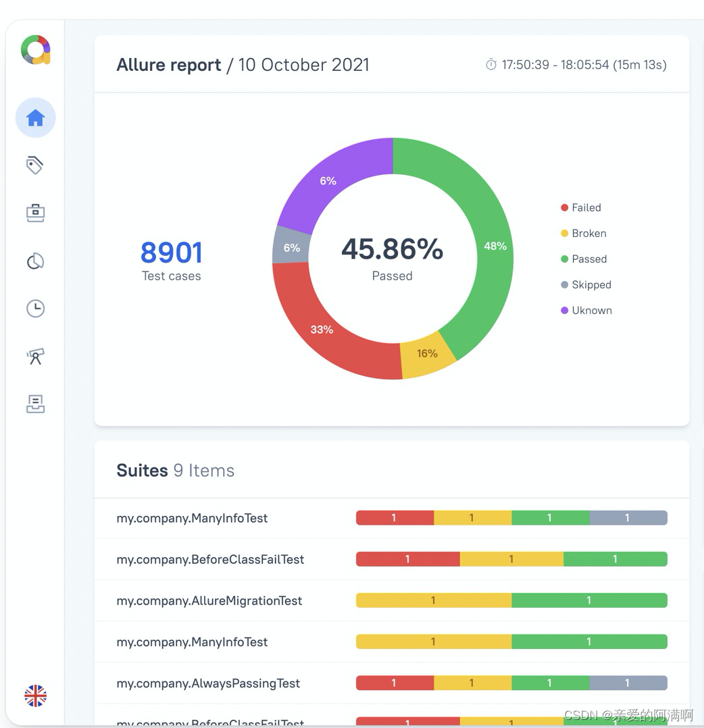This screenshot has width=704, height=728.
Task: Open the Behaviors telescope icon
Action: (35, 356)
